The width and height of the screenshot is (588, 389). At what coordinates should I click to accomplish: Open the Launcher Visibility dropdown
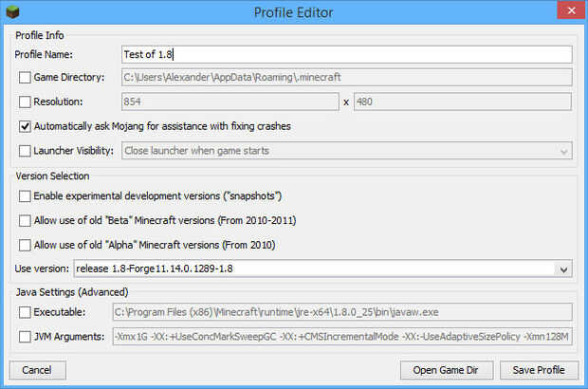coord(347,151)
